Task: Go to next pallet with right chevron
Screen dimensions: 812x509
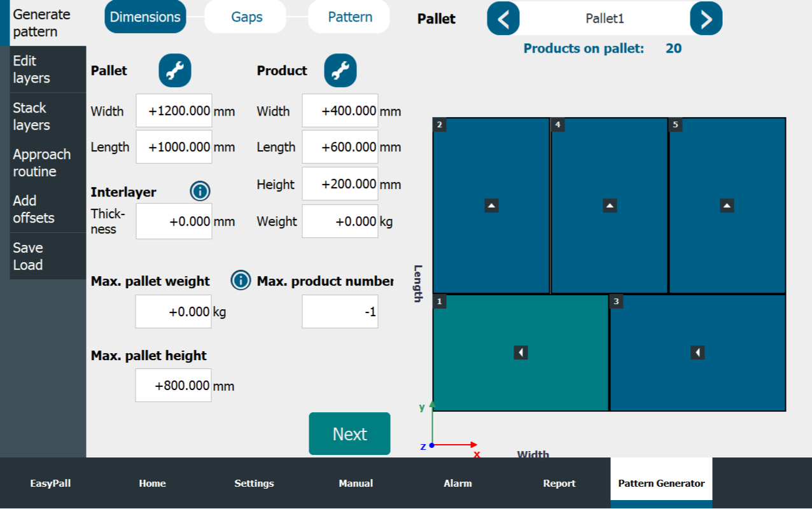Action: (x=706, y=18)
